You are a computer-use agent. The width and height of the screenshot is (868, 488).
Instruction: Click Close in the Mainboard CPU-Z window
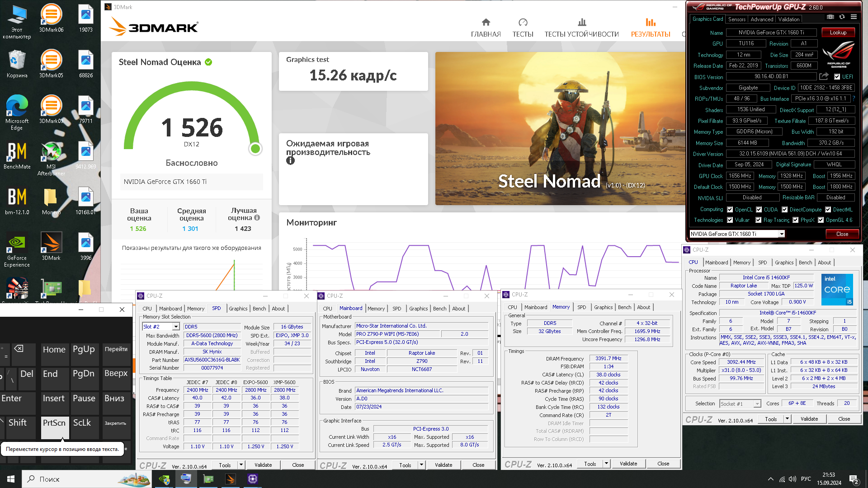pos(478,465)
